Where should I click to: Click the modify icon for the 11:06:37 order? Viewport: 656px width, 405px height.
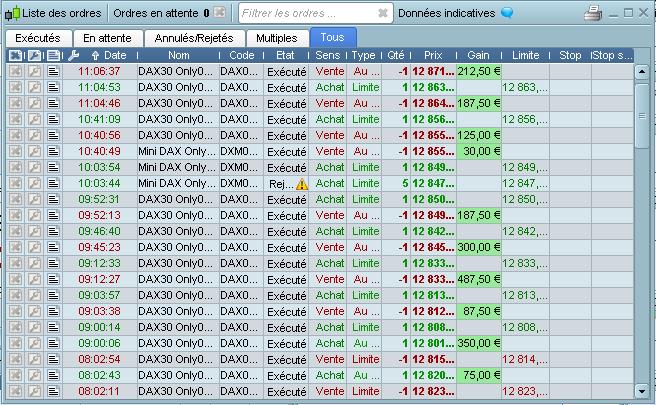pos(35,71)
